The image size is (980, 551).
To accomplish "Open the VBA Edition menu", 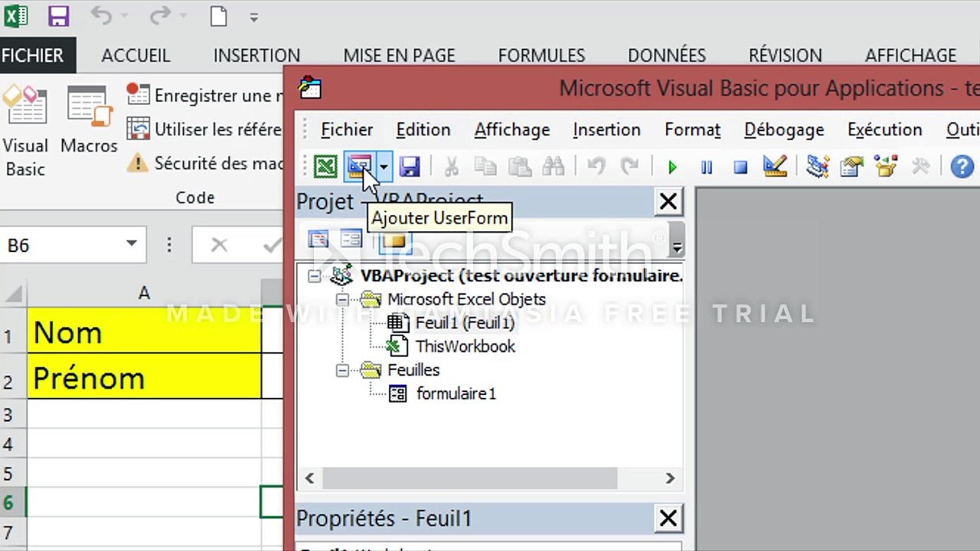I will [423, 130].
